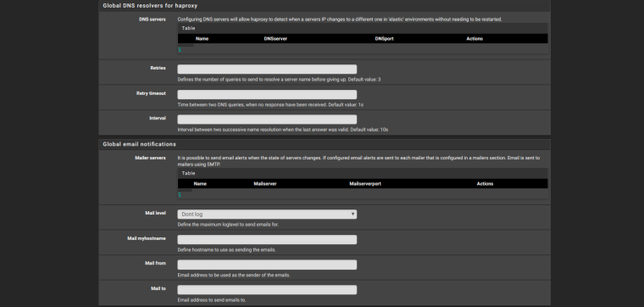644x307 pixels.
Task: Click the 'Email address to be used as the sender' text
Action: click(x=234, y=275)
